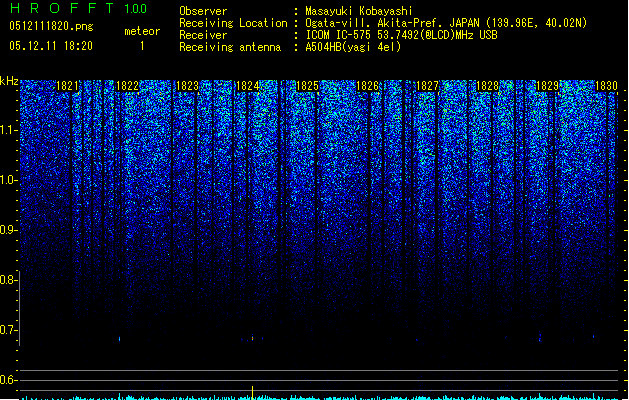The image size is (629, 400).
Task: Pick the 1826 time marker
Action: [x=367, y=86]
